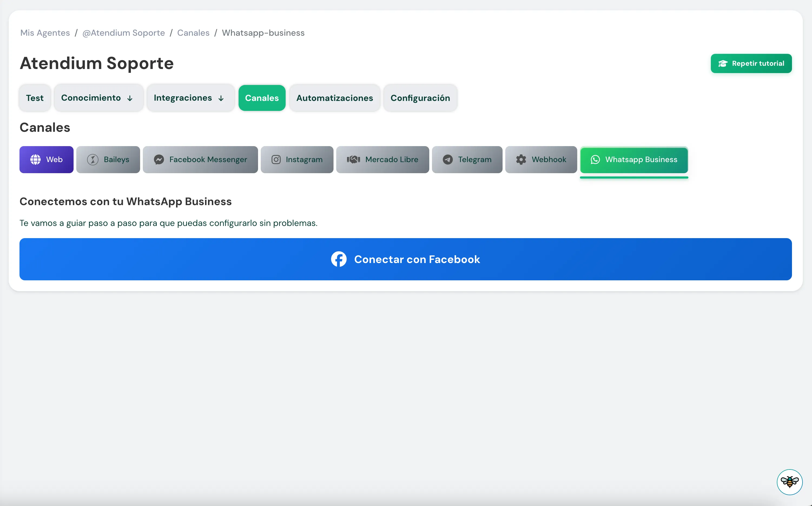812x506 pixels.
Task: Select the Webhook channel
Action: (541, 160)
